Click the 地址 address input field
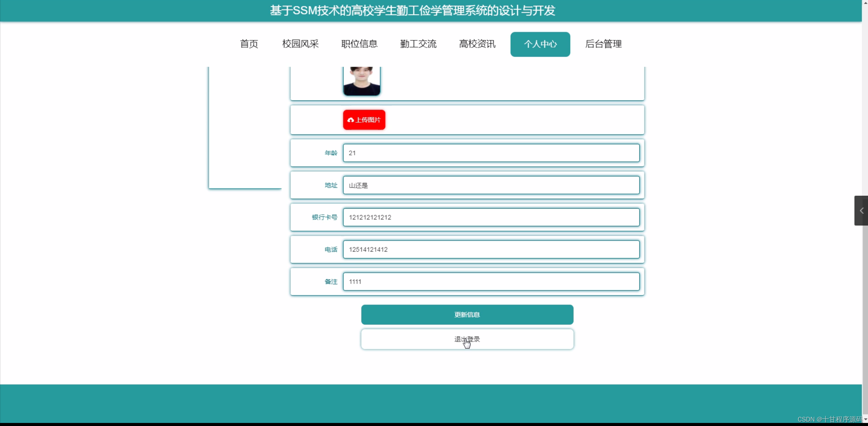 point(491,185)
